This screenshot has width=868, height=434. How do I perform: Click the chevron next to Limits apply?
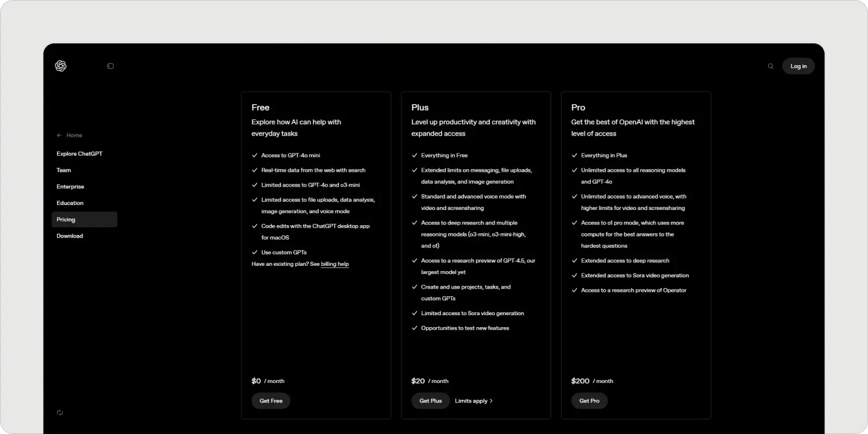492,401
